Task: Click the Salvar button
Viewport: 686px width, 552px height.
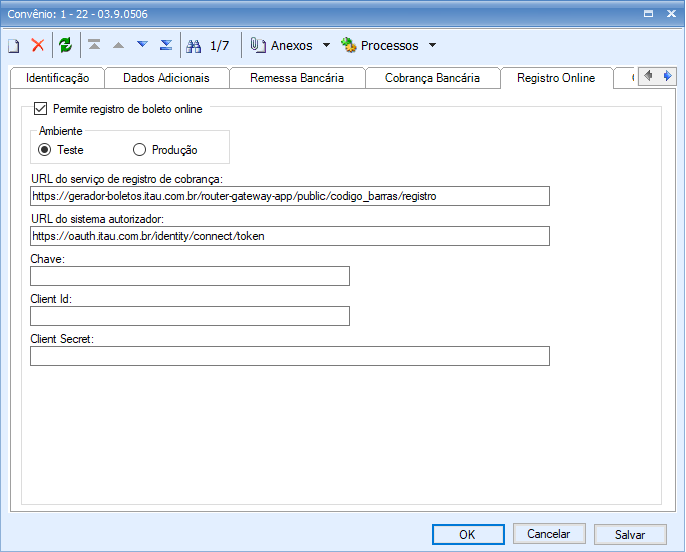Action: point(630,535)
